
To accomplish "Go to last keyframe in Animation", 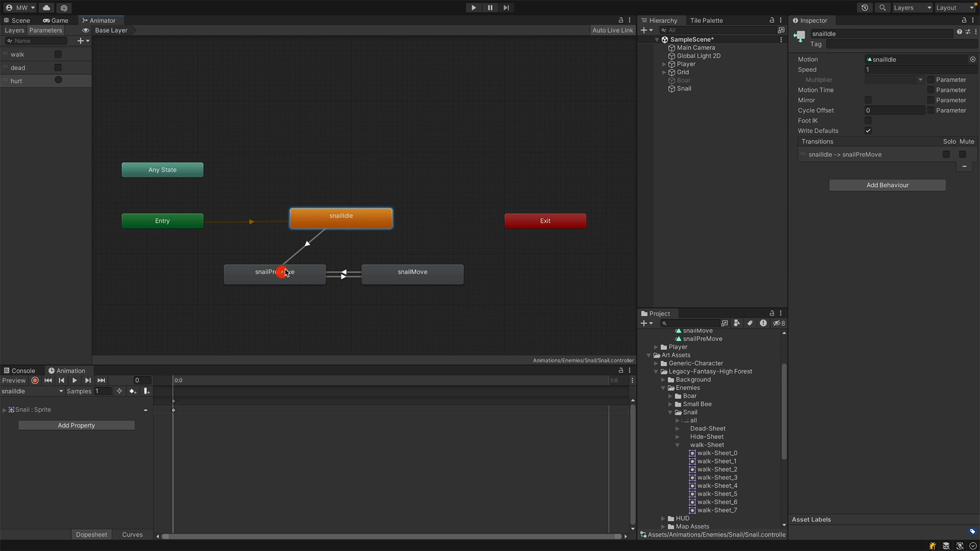I will pos(101,381).
